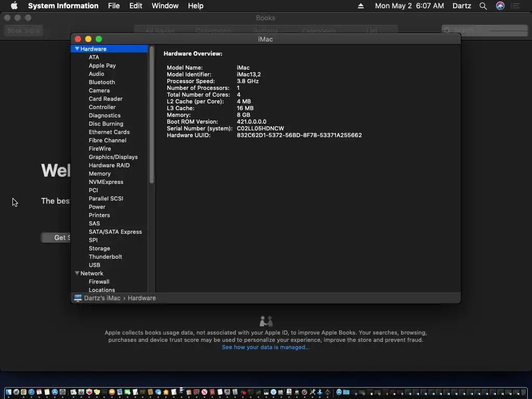Select Printers in the sidebar
Screen dimensions: 532x399
[99, 215]
